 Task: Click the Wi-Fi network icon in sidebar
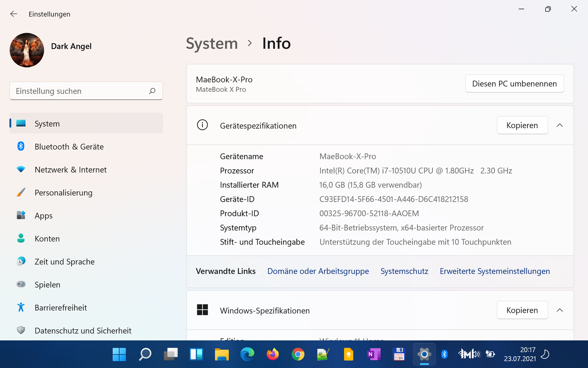coord(21,169)
